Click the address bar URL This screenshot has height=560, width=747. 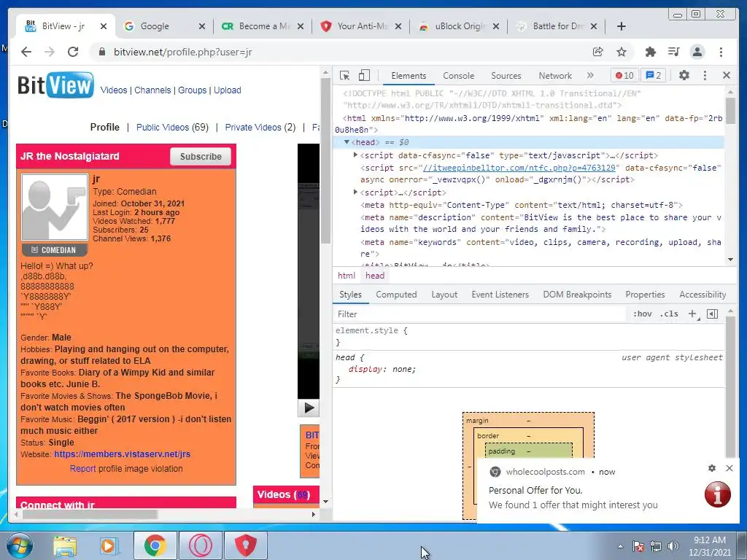pyautogui.click(x=183, y=52)
